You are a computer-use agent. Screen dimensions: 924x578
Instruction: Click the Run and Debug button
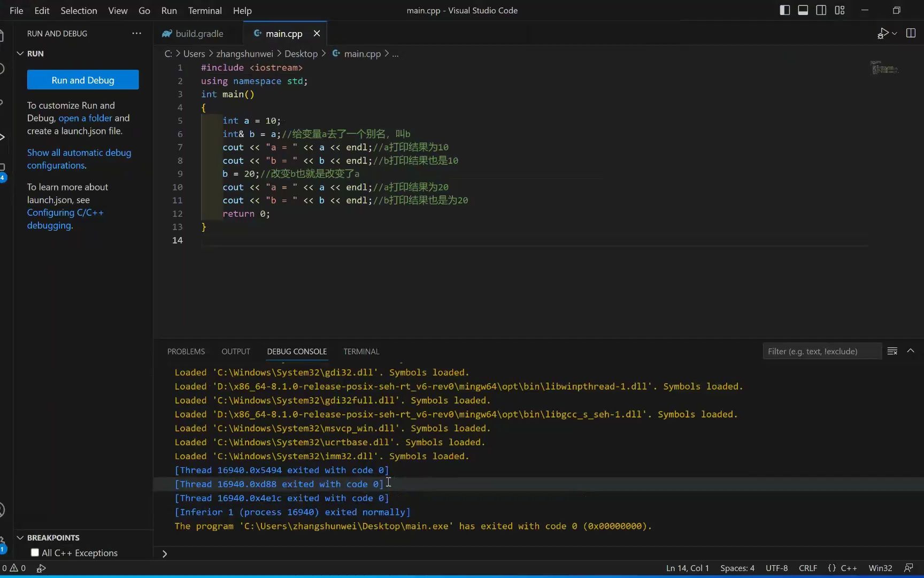click(x=82, y=80)
